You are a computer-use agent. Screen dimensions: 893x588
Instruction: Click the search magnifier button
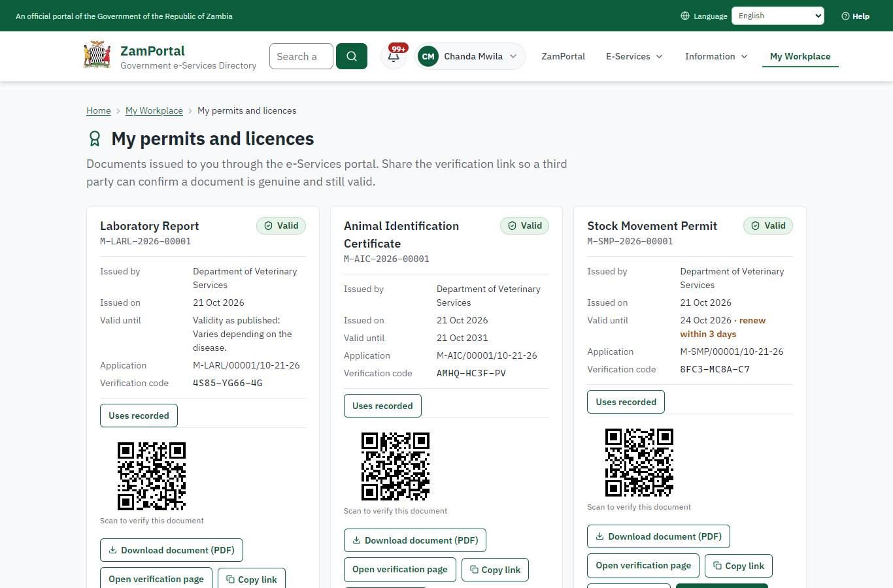(352, 56)
